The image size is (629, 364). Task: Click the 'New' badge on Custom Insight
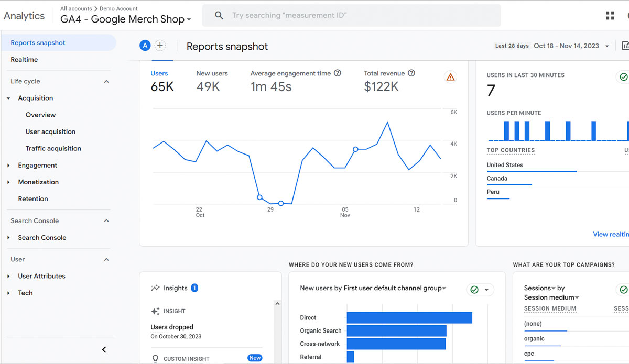(x=255, y=358)
